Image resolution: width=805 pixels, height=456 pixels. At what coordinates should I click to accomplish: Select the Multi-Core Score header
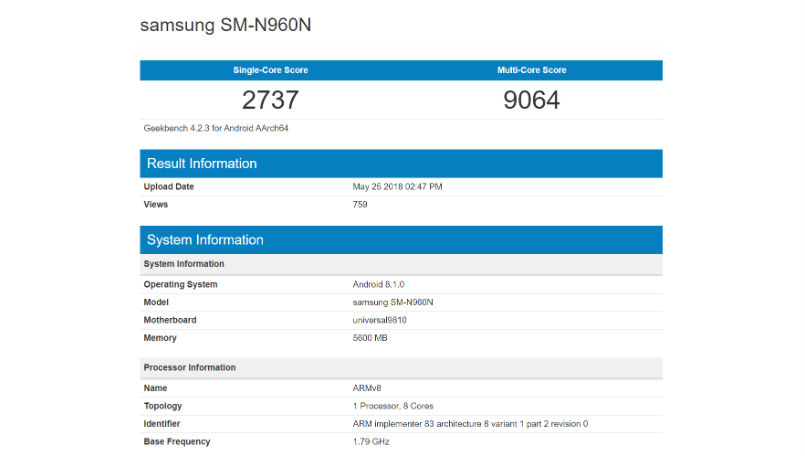531,70
